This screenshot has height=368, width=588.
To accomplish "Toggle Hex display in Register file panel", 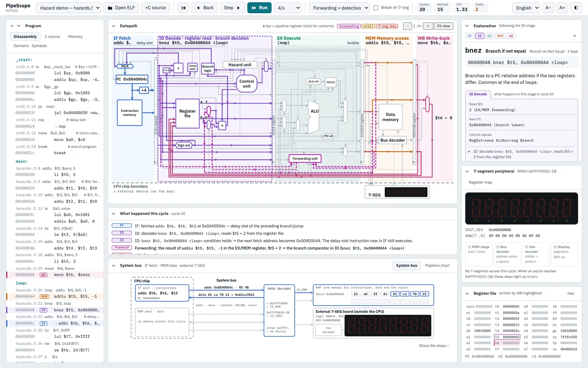I will click(571, 293).
